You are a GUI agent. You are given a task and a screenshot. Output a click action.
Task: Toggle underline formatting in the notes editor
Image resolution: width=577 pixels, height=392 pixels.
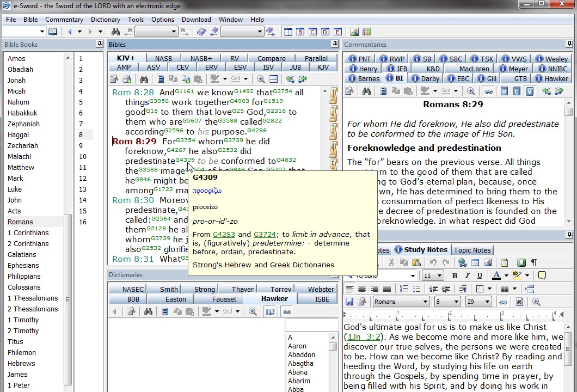(x=480, y=275)
